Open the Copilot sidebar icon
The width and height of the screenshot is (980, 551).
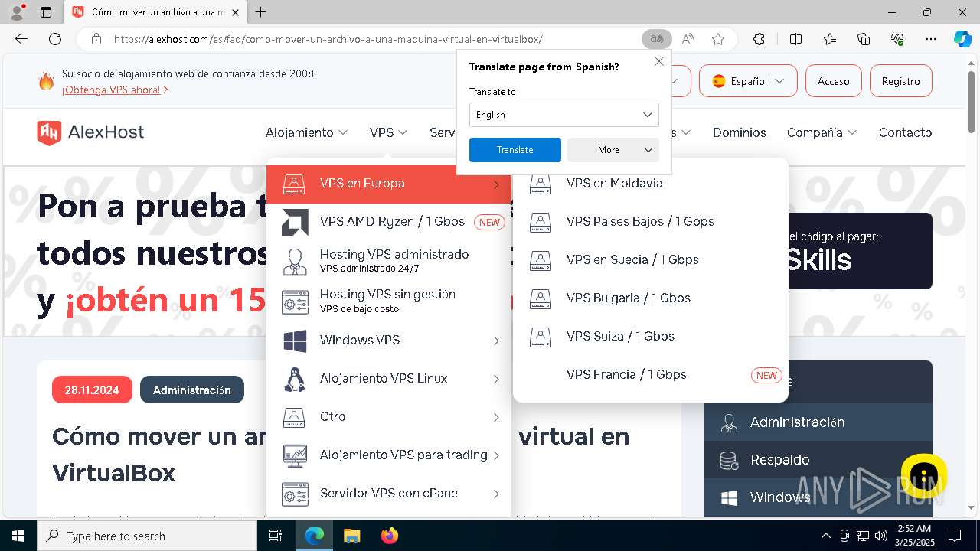point(962,39)
